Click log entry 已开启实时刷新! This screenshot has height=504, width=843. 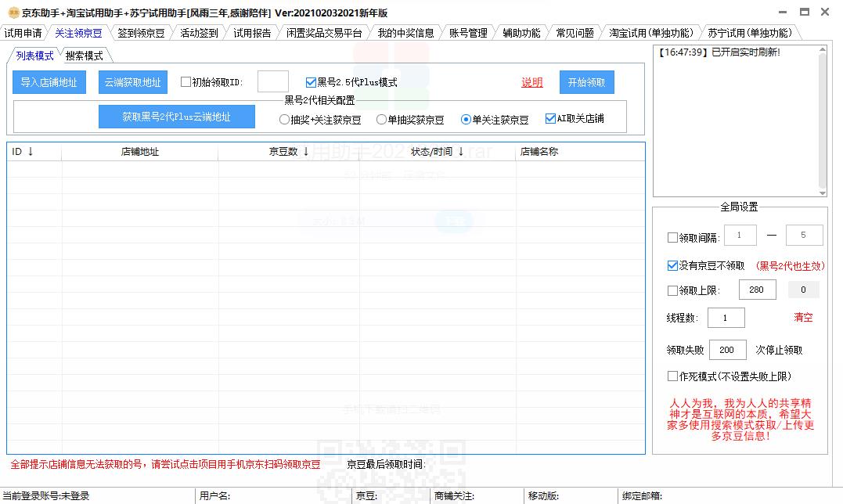click(719, 52)
